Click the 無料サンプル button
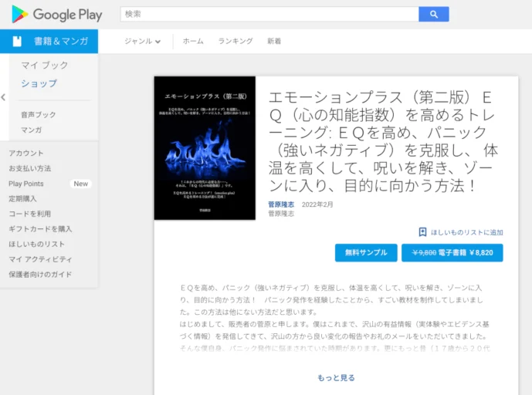The image size is (532, 395). (366, 252)
